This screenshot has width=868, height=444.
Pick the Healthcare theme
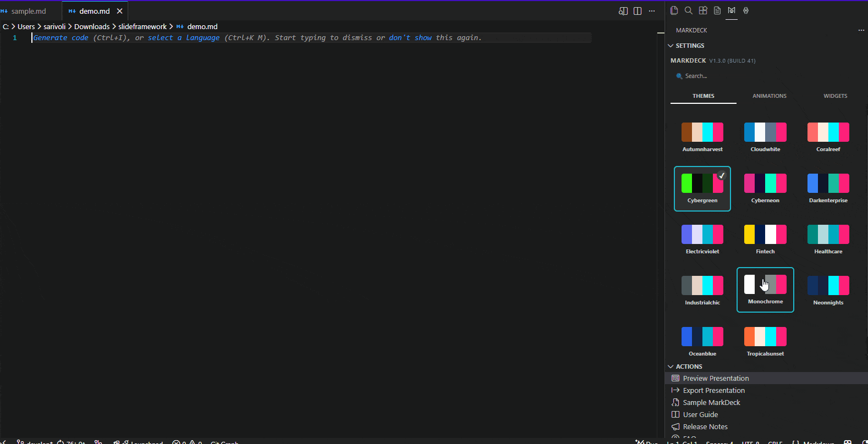tap(828, 240)
